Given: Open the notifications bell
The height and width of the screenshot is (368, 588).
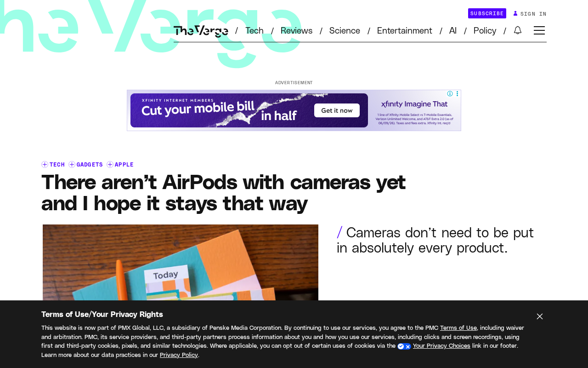Looking at the screenshot, I should [518, 30].
